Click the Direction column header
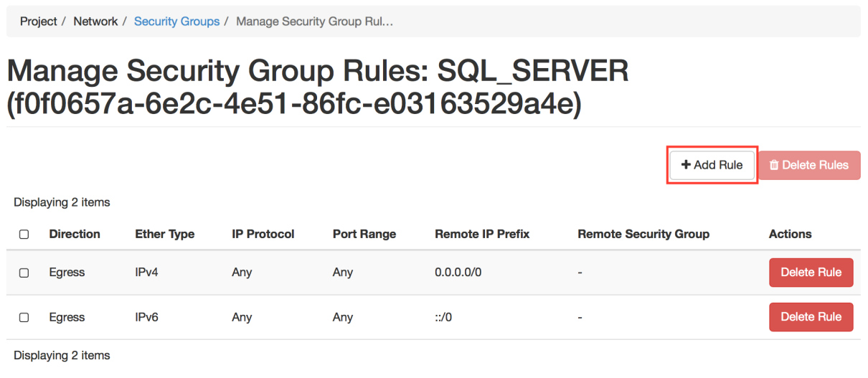 pos(75,234)
